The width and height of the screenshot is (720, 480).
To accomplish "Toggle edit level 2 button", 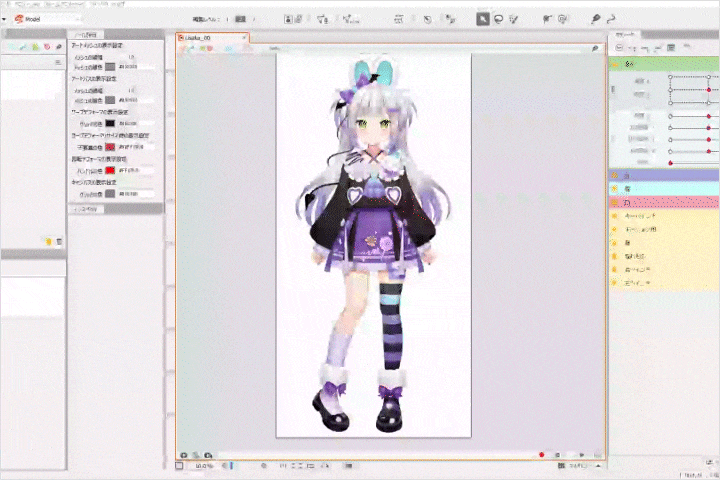I will click(241, 19).
